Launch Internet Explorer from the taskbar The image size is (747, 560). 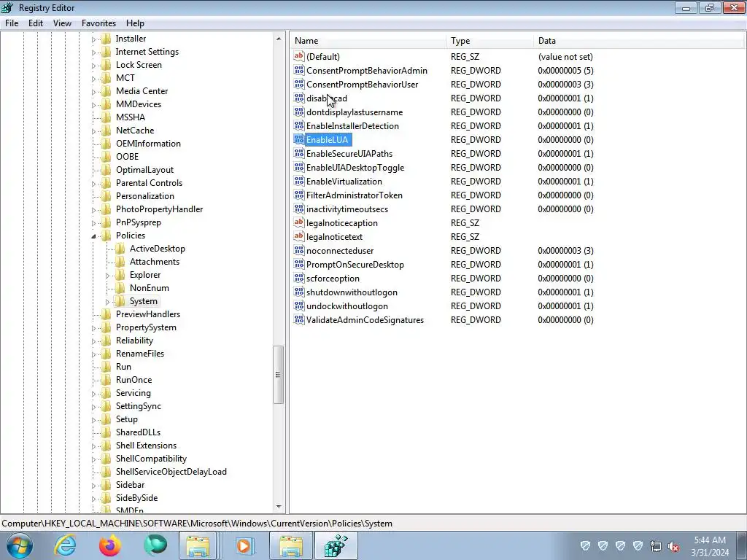pos(65,545)
